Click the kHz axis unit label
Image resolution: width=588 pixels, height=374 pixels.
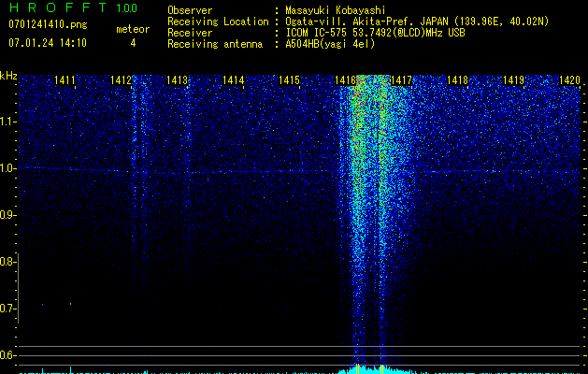click(x=8, y=76)
